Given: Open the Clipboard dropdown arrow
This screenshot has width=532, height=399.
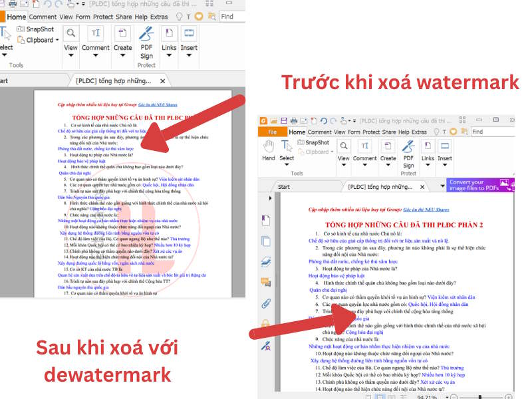Looking at the screenshot, I should point(332,151).
